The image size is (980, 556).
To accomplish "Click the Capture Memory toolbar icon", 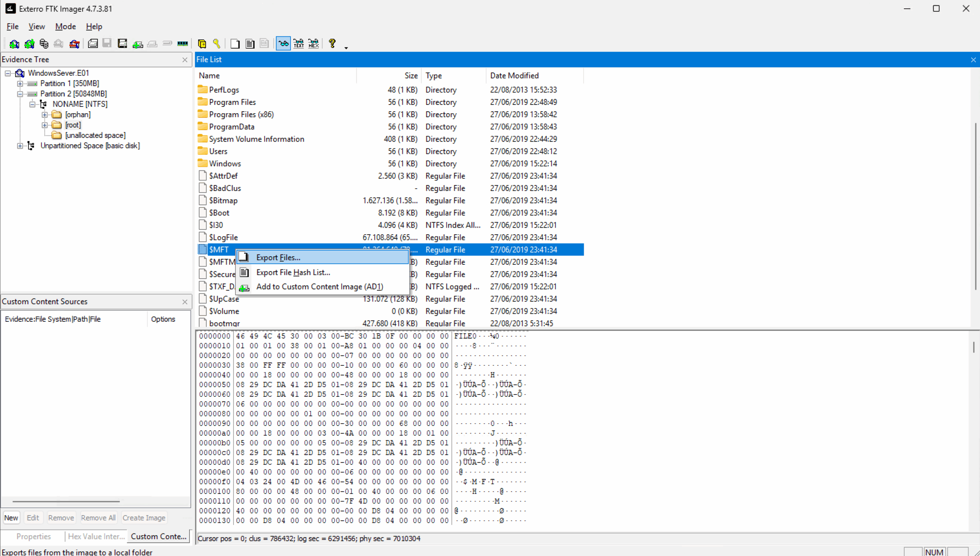I will coord(183,44).
